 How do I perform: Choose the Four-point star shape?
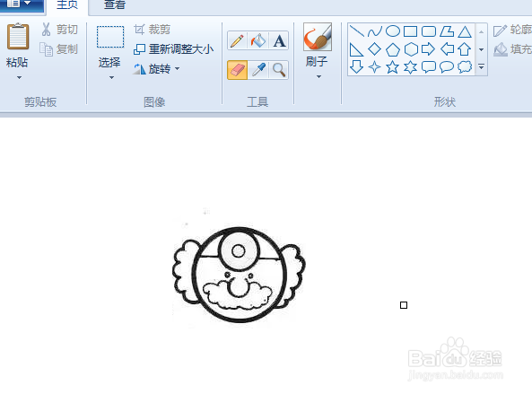[x=375, y=66]
